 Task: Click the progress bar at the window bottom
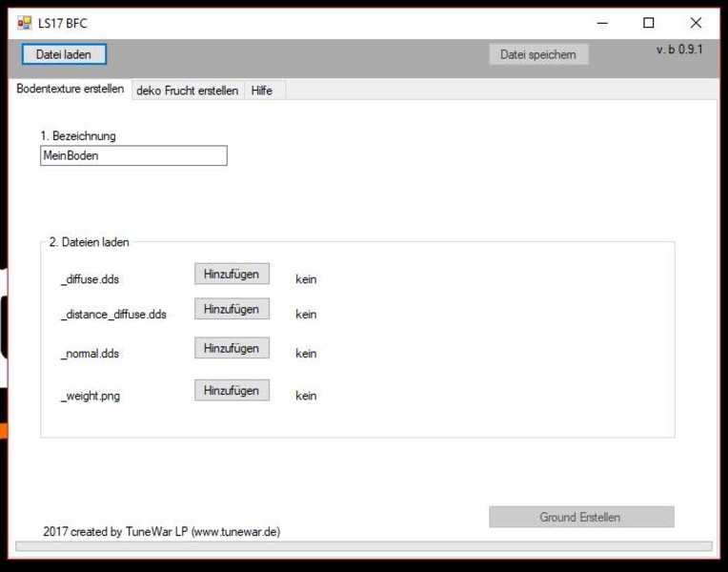(364, 546)
